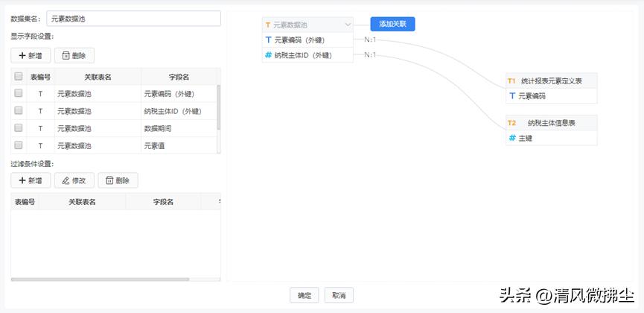The image size is (644, 313).
Task: Click the 修改 filter condition button
Action: 74,180
